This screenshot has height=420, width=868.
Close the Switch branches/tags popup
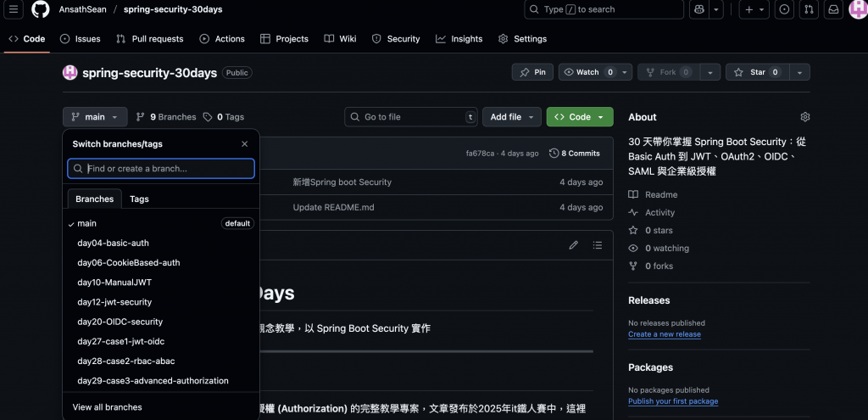click(245, 144)
